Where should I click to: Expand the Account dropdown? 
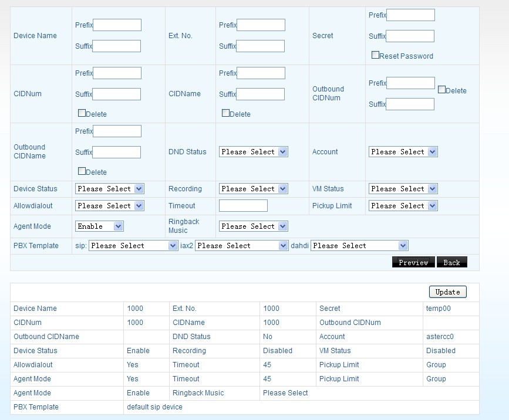(403, 152)
